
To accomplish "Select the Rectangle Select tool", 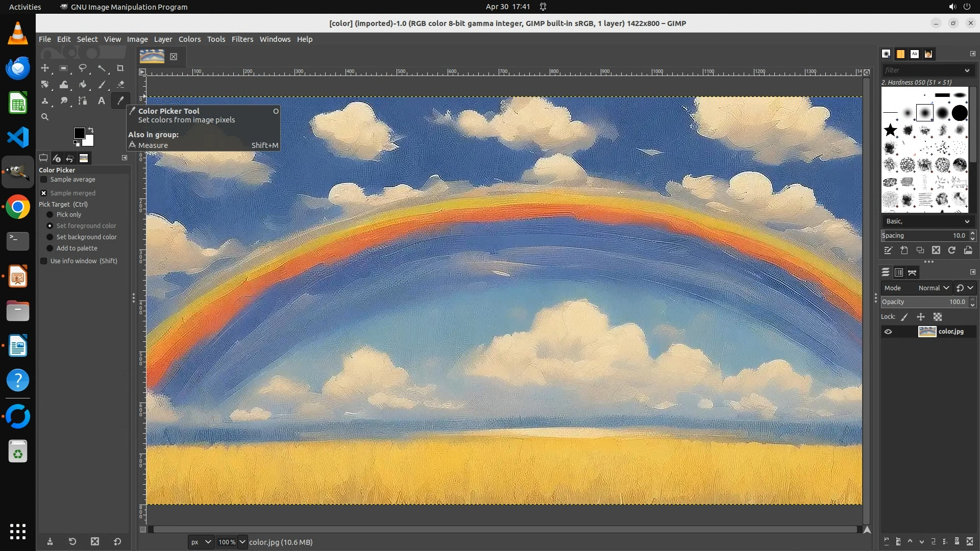I will click(64, 68).
